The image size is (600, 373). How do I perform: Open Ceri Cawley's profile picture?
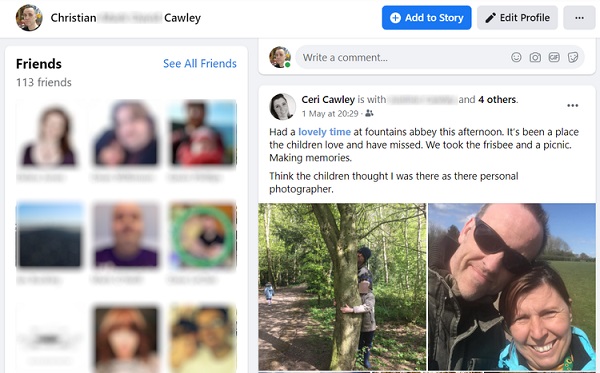point(282,106)
